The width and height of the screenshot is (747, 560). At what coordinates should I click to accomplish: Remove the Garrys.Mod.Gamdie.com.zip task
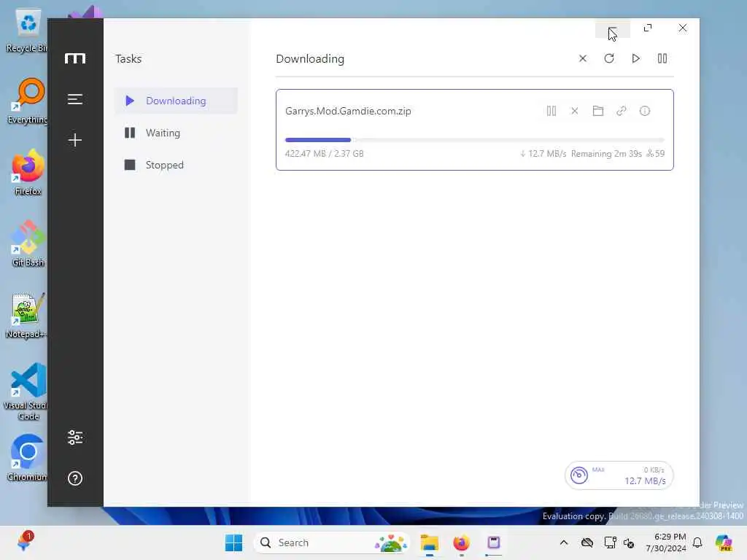(x=575, y=111)
